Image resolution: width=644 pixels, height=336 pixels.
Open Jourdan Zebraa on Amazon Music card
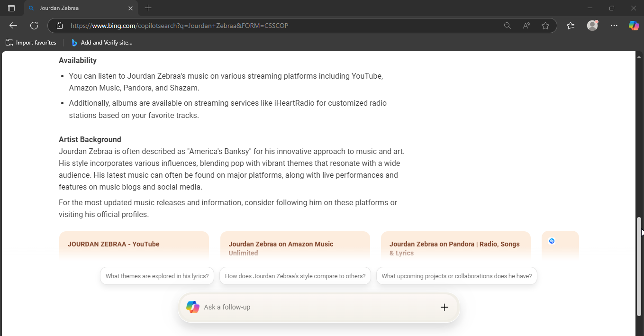coord(295,245)
